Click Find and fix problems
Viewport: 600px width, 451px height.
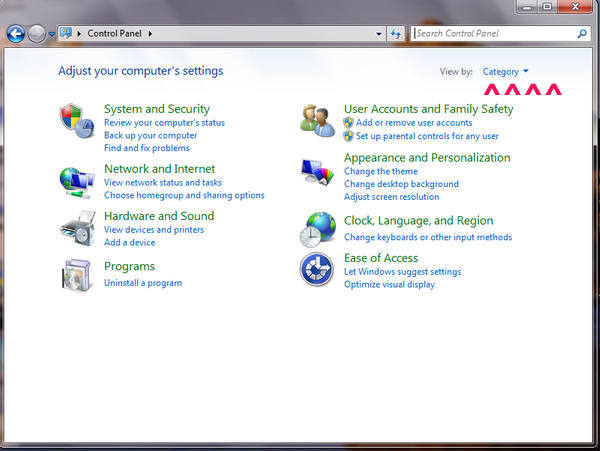[x=147, y=148]
